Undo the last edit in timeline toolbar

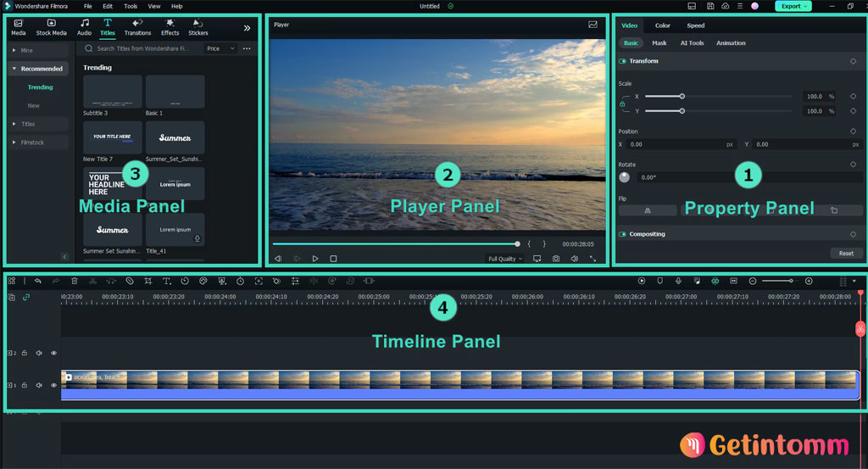pos(37,282)
